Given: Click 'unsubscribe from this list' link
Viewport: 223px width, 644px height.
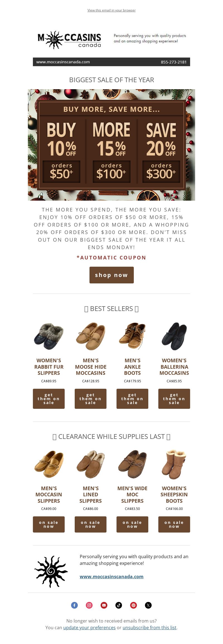Looking at the screenshot, I should (x=149, y=627).
